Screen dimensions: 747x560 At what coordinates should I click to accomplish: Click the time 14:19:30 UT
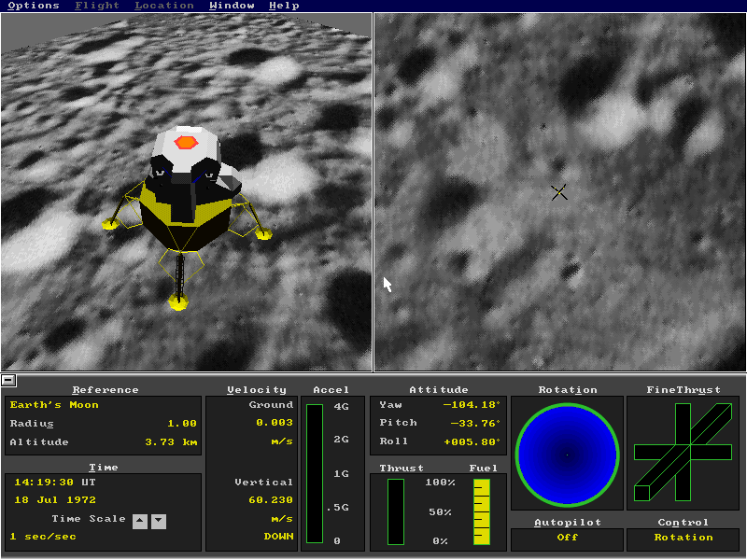(x=55, y=483)
